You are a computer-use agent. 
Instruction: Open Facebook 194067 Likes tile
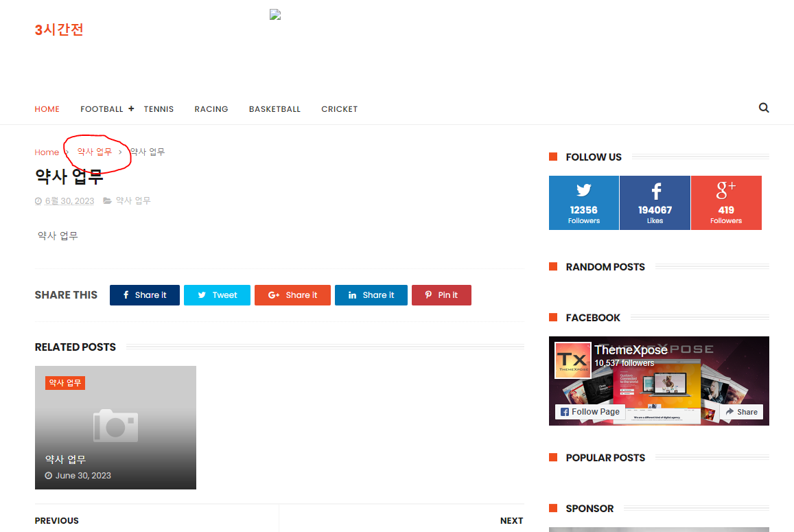(x=655, y=203)
